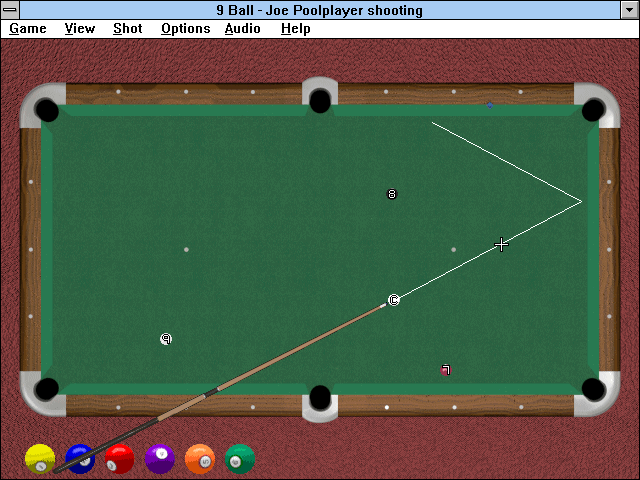The width and height of the screenshot is (640, 480).
Task: Click the cue stick tip behind cue ball
Action: click(x=383, y=305)
